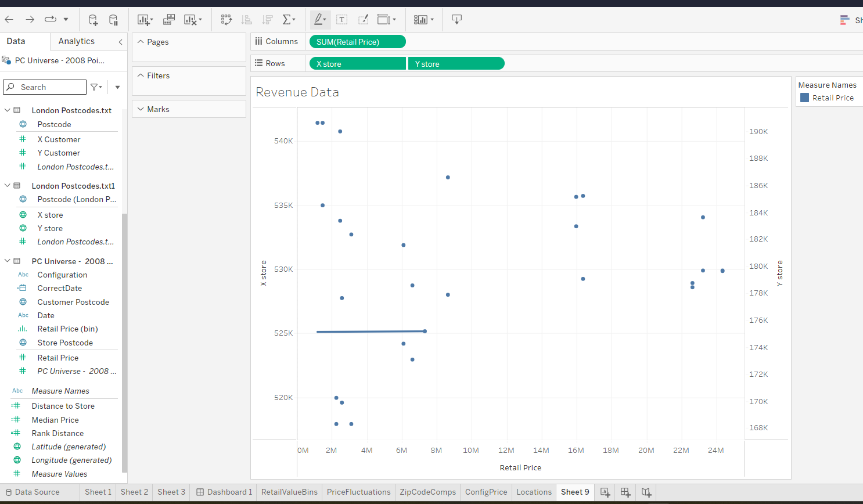
Task: Open the PriceFluctuations sheet tab
Action: pos(358,492)
